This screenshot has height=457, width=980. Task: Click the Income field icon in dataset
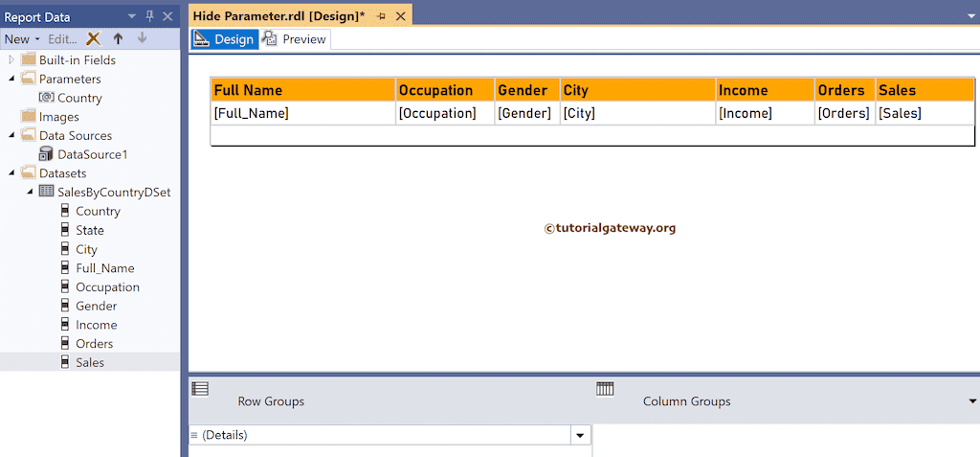(x=64, y=324)
